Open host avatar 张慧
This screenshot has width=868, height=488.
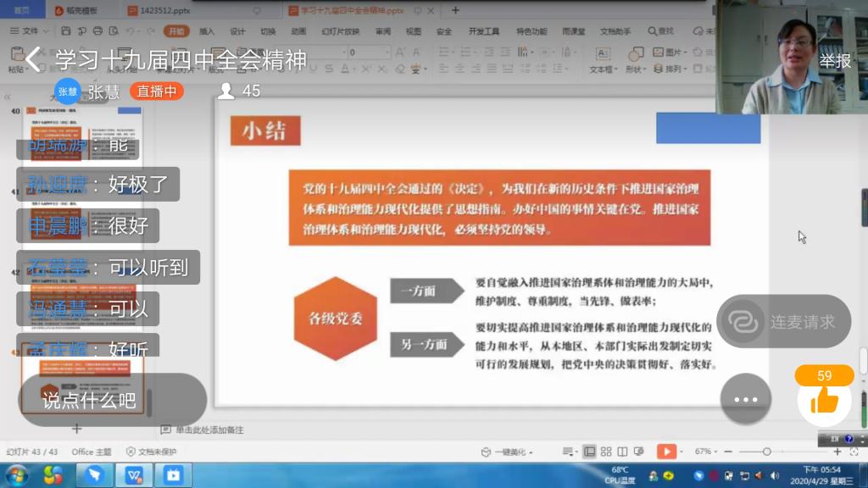68,91
